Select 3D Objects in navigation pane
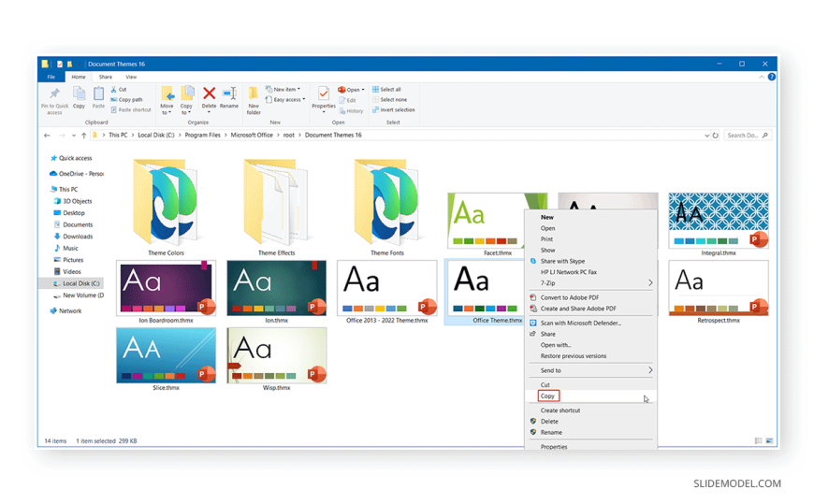Image resolution: width=814 pixels, height=504 pixels. (73, 201)
